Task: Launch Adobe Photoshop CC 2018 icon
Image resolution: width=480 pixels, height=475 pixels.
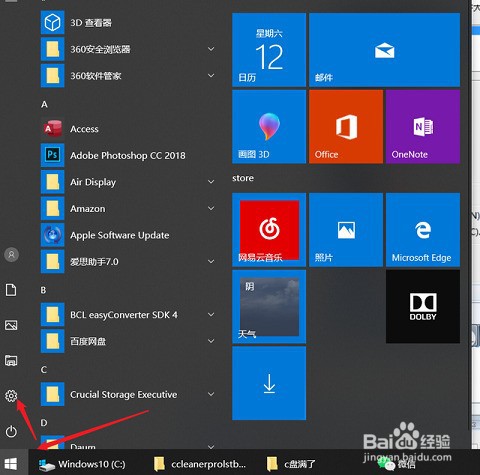Action: 52,155
